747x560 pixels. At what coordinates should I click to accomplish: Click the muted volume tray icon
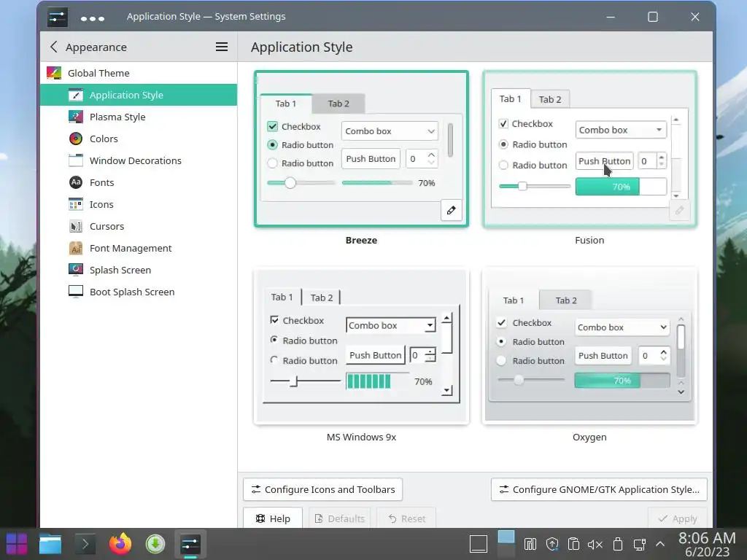click(595, 544)
